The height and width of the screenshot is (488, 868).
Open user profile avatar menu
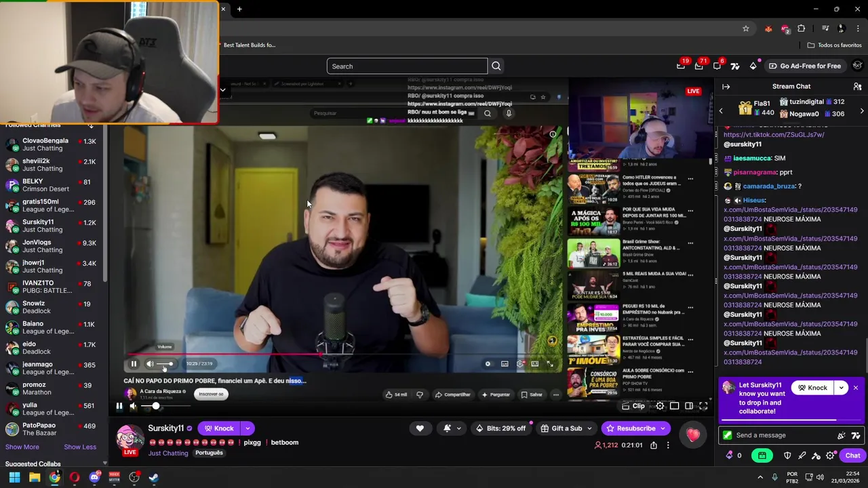[x=857, y=66]
